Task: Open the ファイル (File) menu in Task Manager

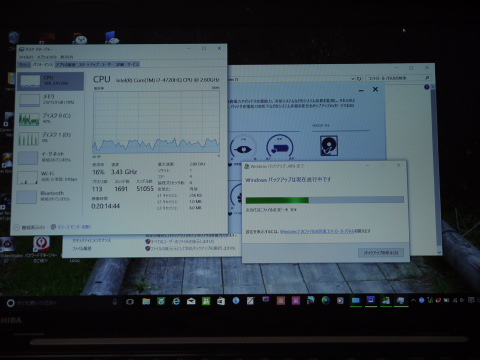Action: (x=26, y=57)
